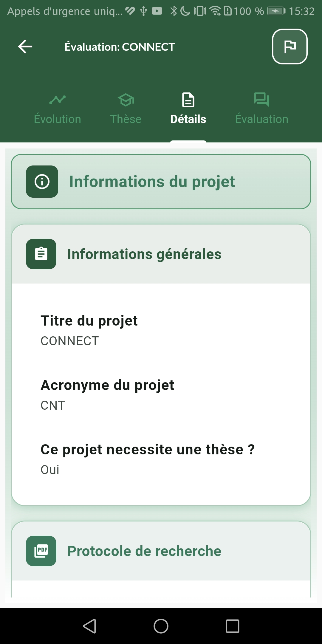This screenshot has width=322, height=644.
Task: Open the Évaluation tab label
Action: coord(261,119)
